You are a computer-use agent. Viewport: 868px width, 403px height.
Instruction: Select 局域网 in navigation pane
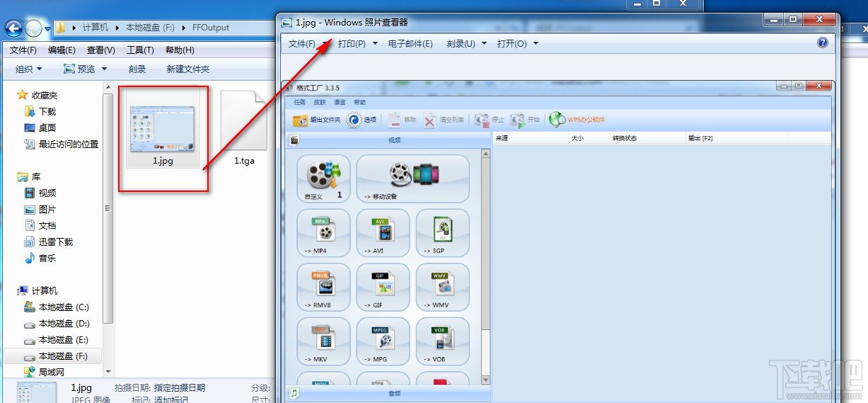pos(44,372)
